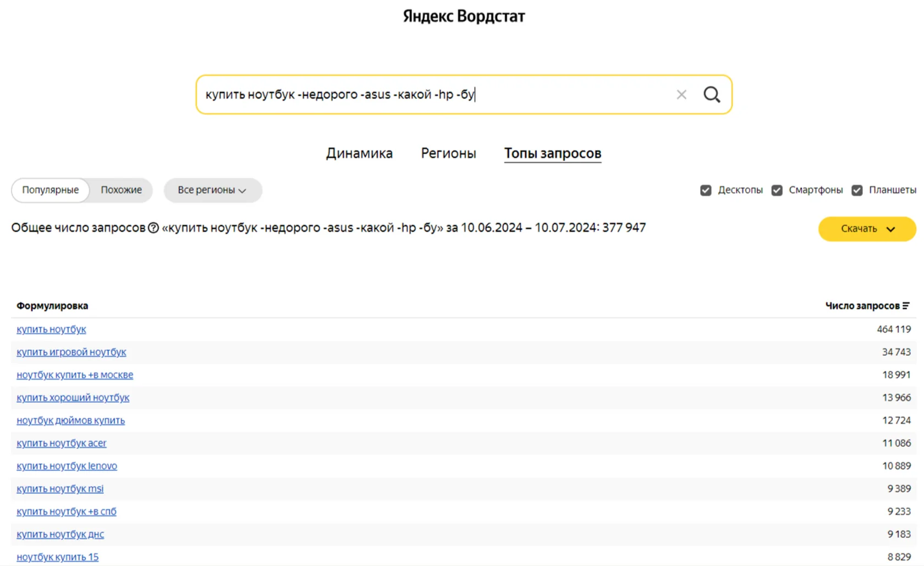The height and width of the screenshot is (566, 924).
Task: Open the купить игровой ноутбук link
Action: click(x=71, y=352)
